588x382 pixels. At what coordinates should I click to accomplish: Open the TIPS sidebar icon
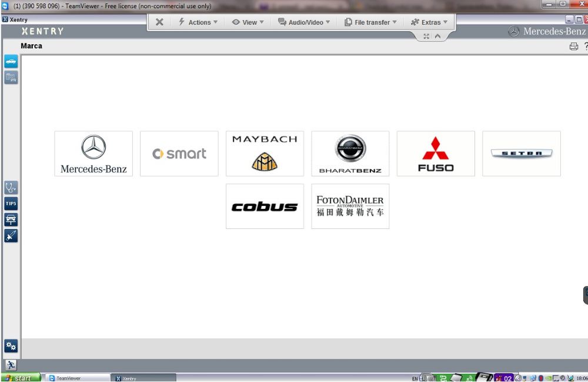(x=11, y=204)
